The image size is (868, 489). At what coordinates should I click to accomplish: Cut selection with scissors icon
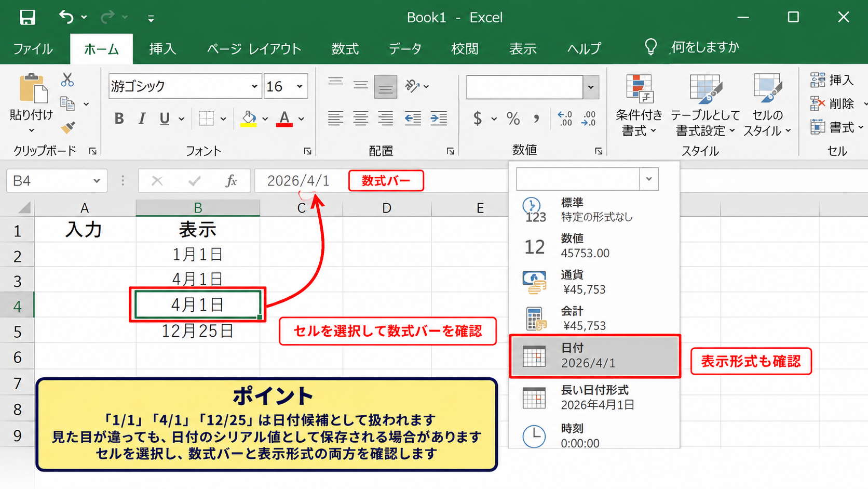tap(67, 80)
